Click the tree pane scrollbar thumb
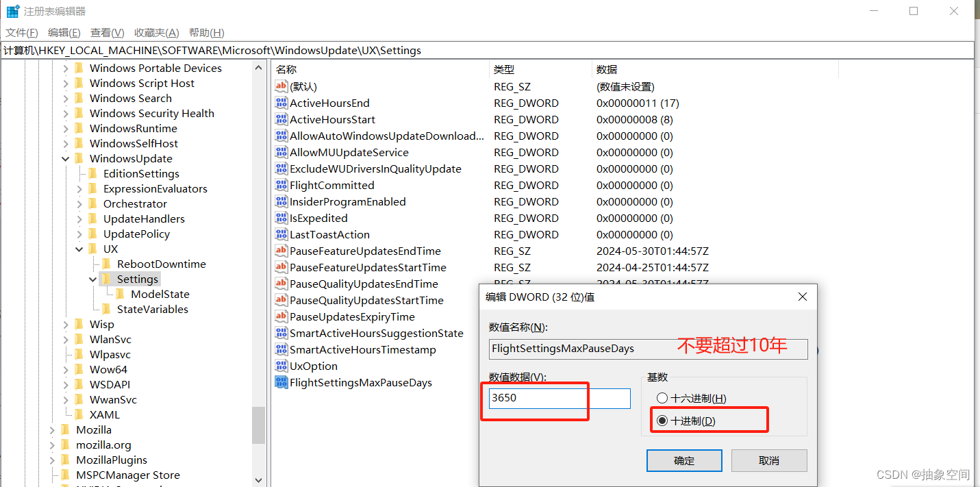The height and width of the screenshot is (487, 980). pyautogui.click(x=258, y=425)
